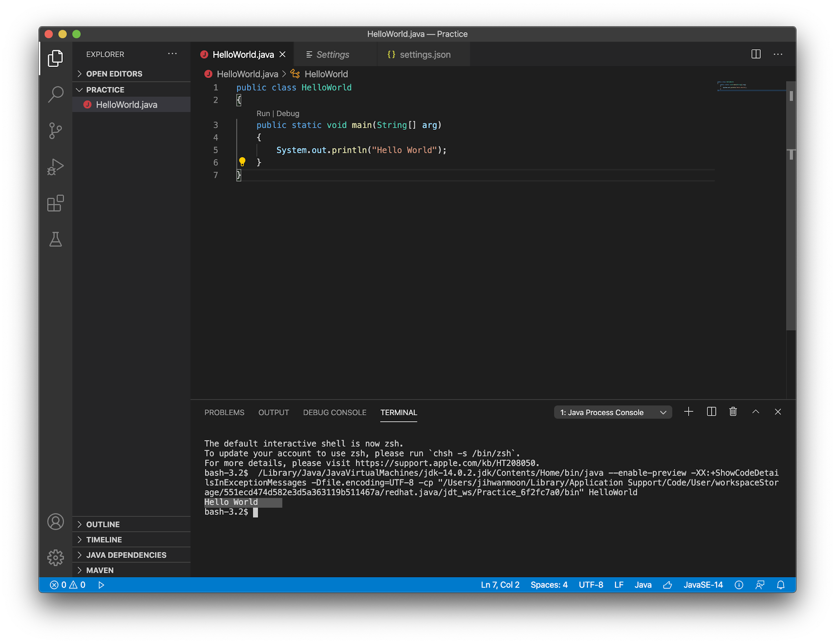Run the program via the Run code lens
Viewport: 835px width, 644px height.
click(263, 113)
